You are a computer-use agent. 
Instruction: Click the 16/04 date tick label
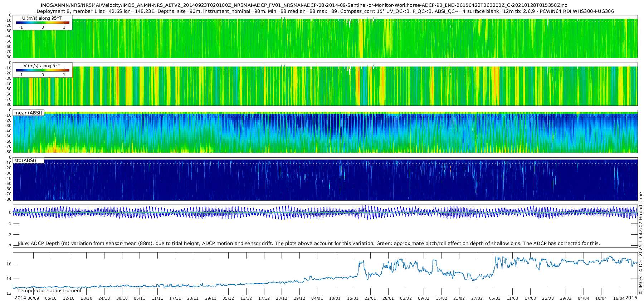(x=619, y=298)
